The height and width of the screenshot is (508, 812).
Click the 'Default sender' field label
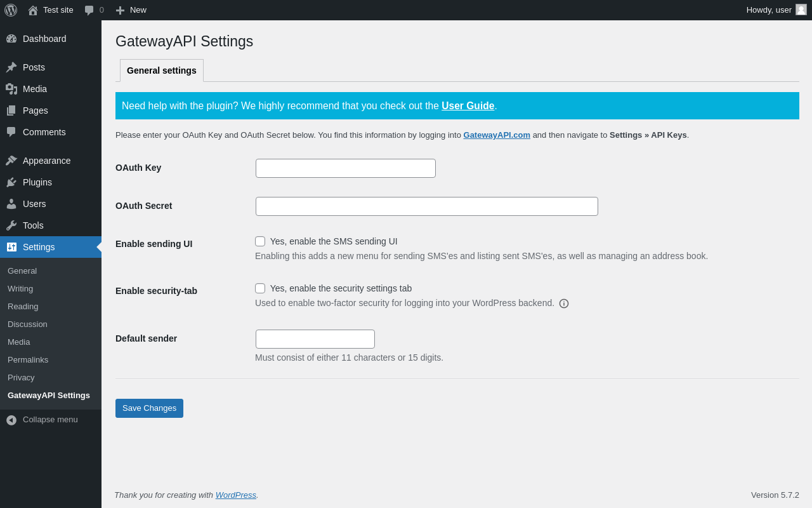tap(147, 338)
